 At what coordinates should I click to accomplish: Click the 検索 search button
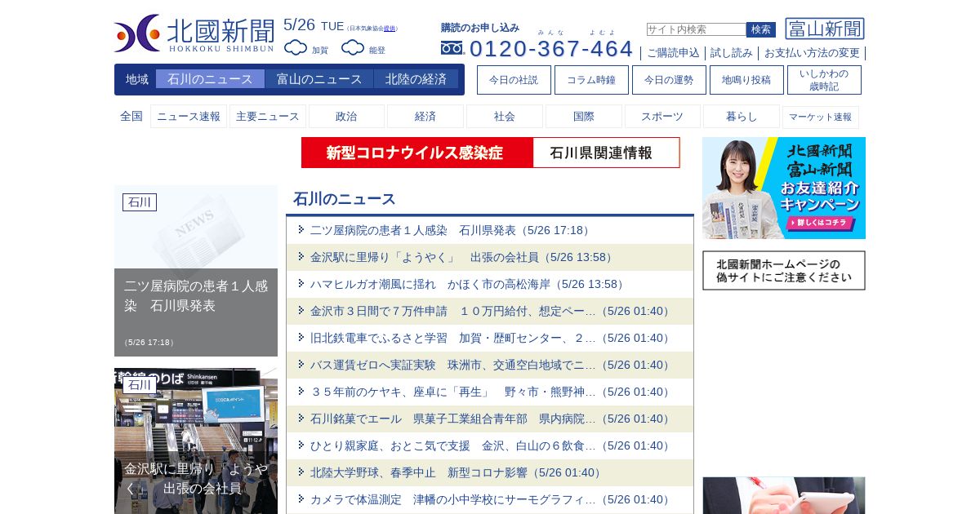click(x=760, y=29)
